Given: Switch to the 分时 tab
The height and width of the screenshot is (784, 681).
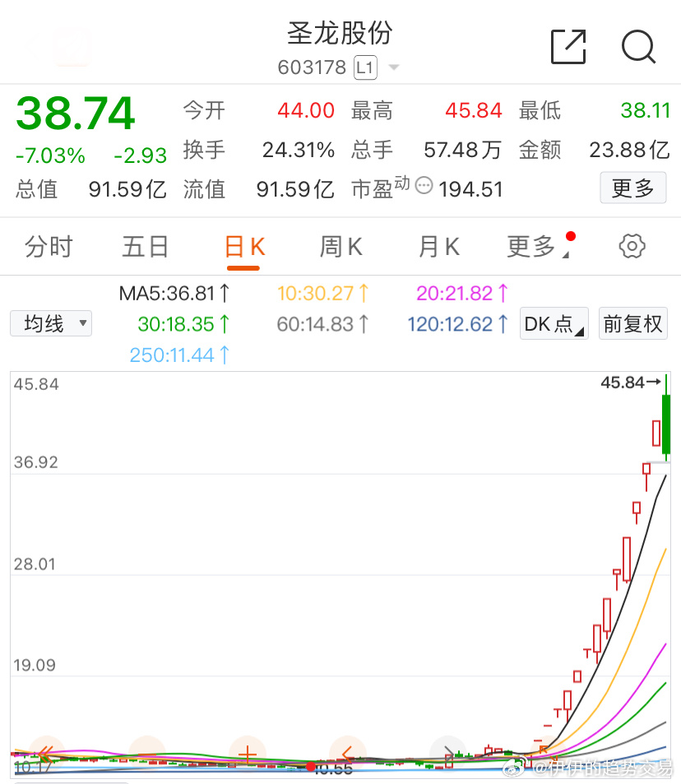Looking at the screenshot, I should [49, 246].
